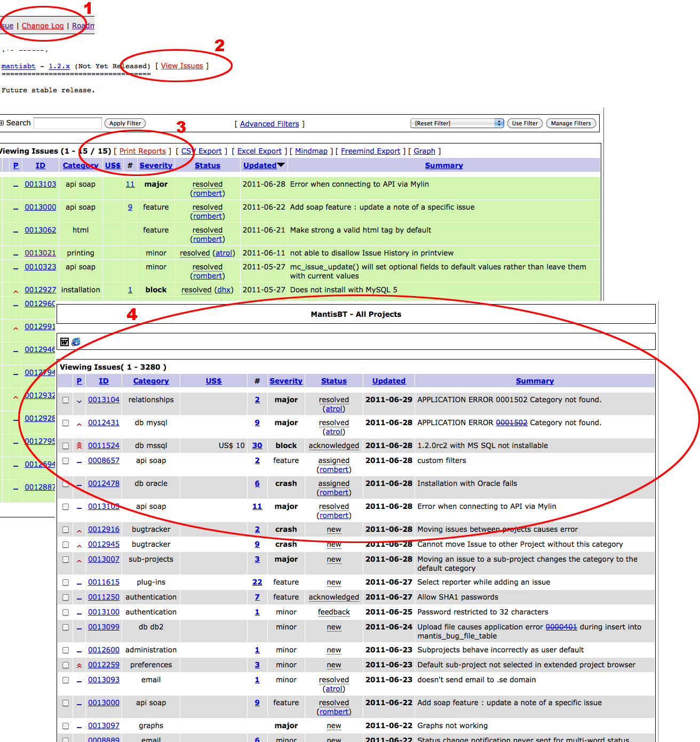Image resolution: width=700 pixels, height=742 pixels.
Task: Click urgent priority icon for issue 0011524
Action: coord(79,445)
